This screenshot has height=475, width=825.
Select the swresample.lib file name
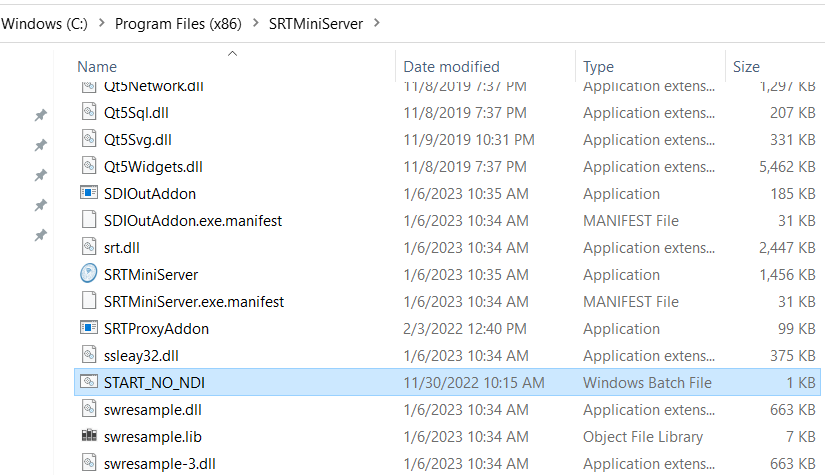153,437
